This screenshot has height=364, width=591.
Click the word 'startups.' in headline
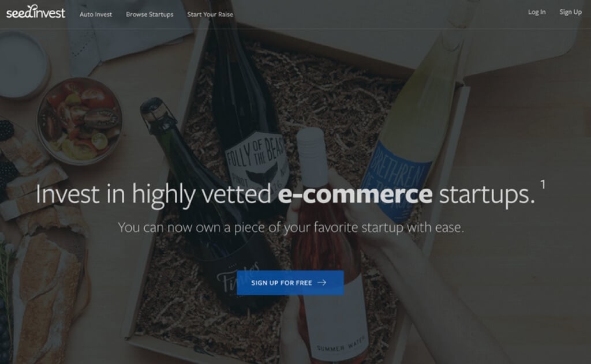pos(487,194)
